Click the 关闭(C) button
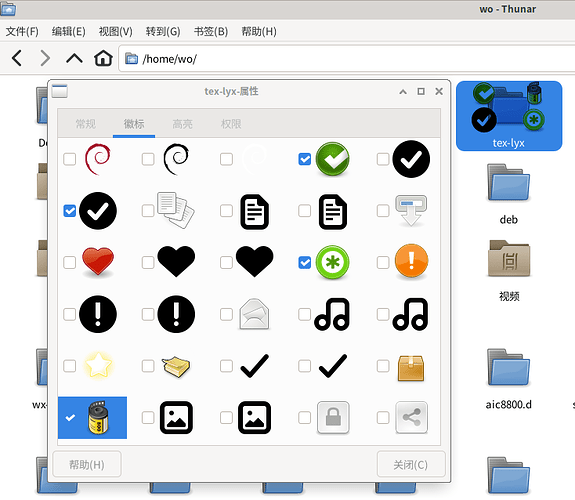The width and height of the screenshot is (575, 500). pos(411,464)
